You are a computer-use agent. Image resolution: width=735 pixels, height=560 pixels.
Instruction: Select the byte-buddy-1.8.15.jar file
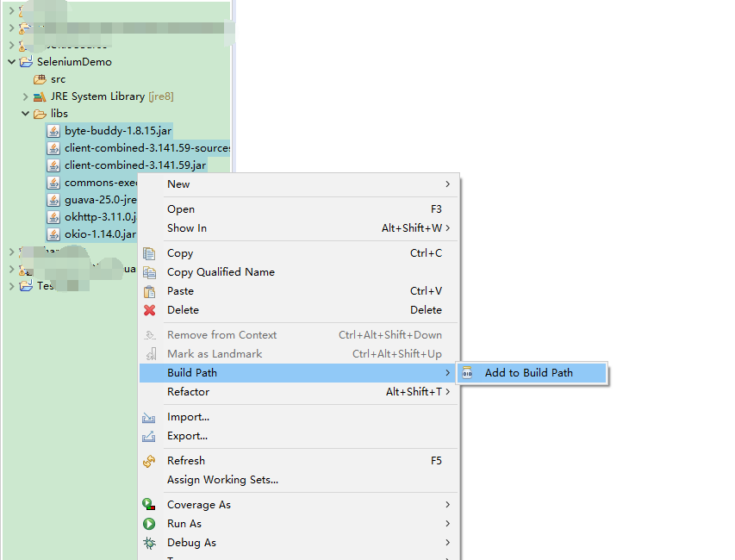[118, 131]
